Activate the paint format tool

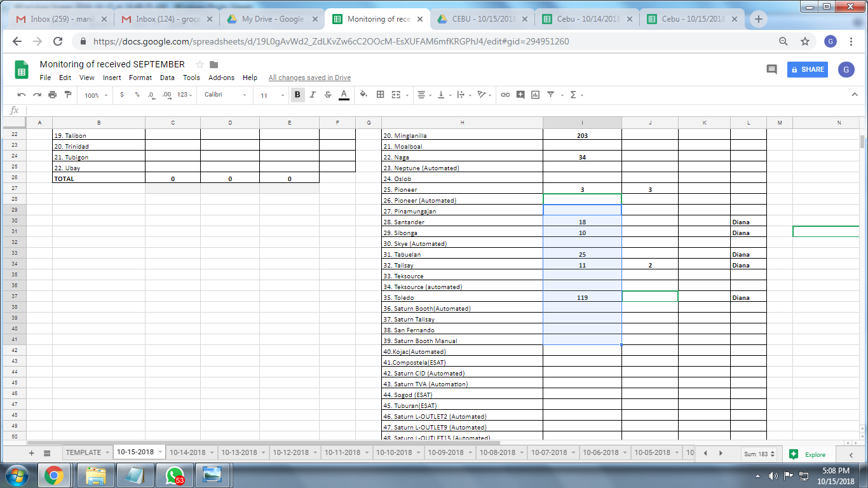pyautogui.click(x=67, y=95)
